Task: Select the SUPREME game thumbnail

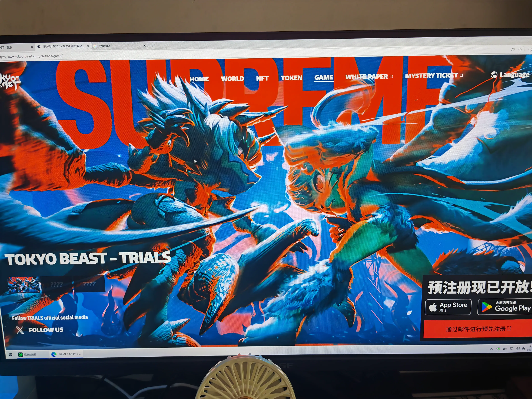Action: coord(24,285)
